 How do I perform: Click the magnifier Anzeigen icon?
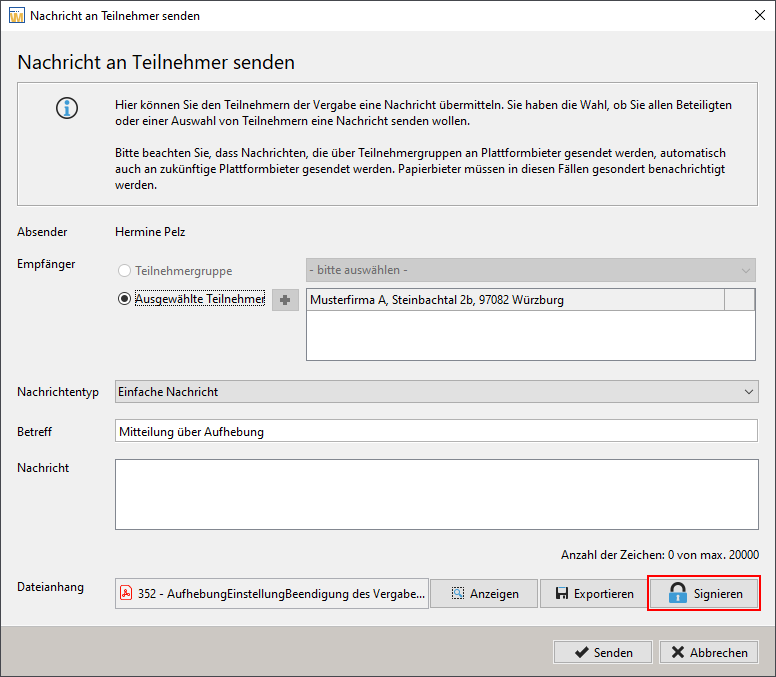coord(458,593)
